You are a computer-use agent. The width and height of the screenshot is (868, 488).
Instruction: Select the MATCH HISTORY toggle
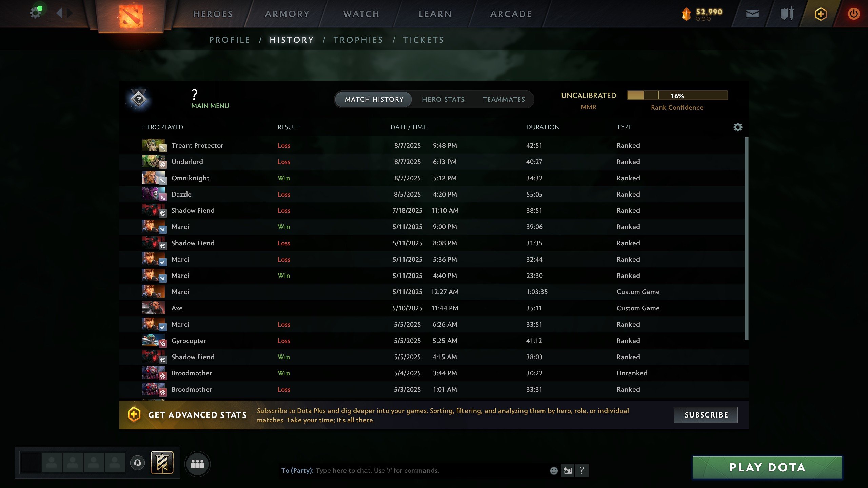(x=374, y=99)
